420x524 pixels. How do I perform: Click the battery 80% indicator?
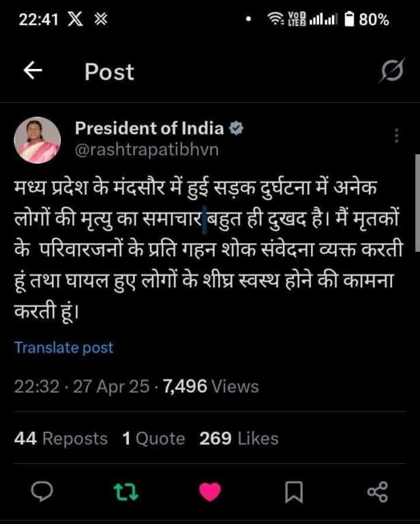tap(366, 19)
